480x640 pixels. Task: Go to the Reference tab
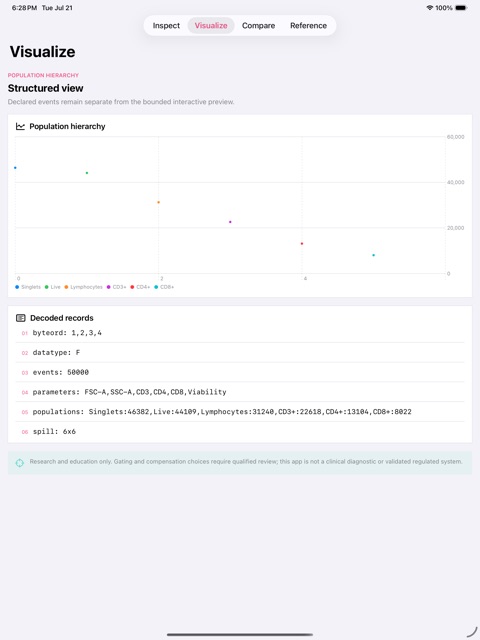(309, 25)
